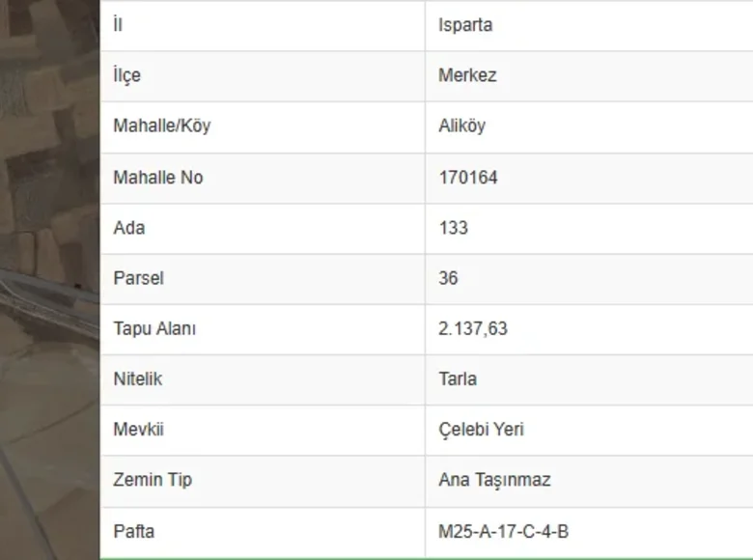Select the Merkez district value
The width and height of the screenshot is (753, 560).
467,75
